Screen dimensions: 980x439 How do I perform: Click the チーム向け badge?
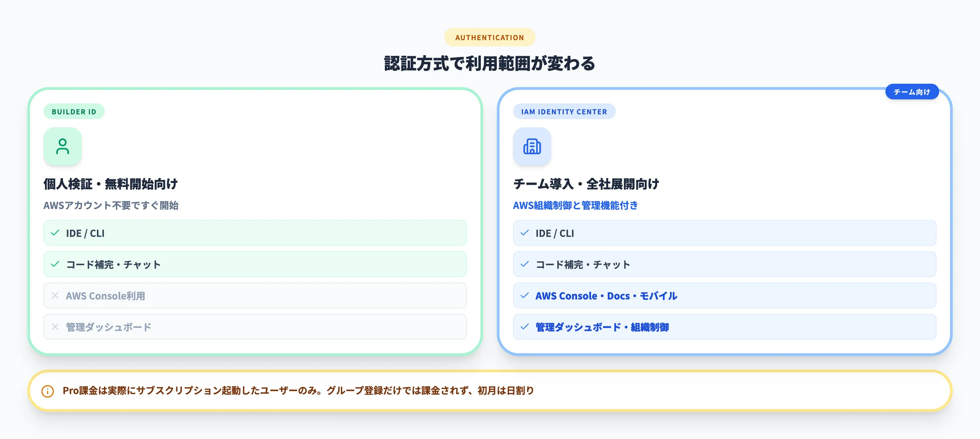[x=912, y=91]
